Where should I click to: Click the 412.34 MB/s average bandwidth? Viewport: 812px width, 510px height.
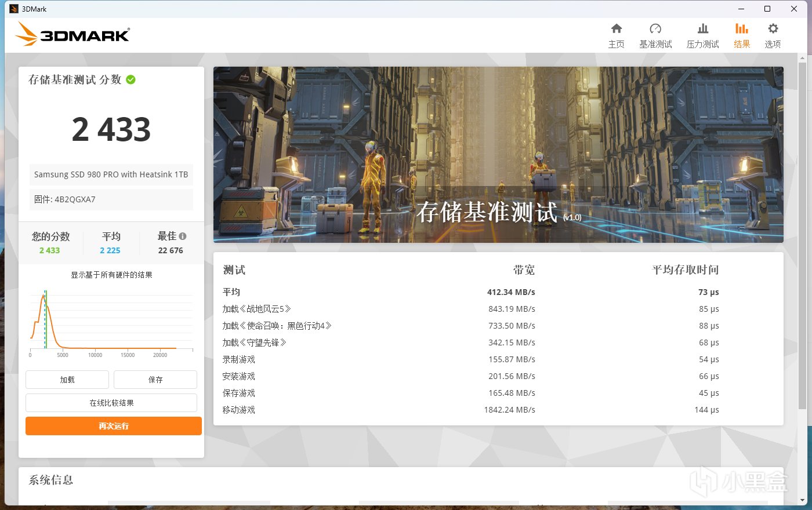pyautogui.click(x=511, y=292)
